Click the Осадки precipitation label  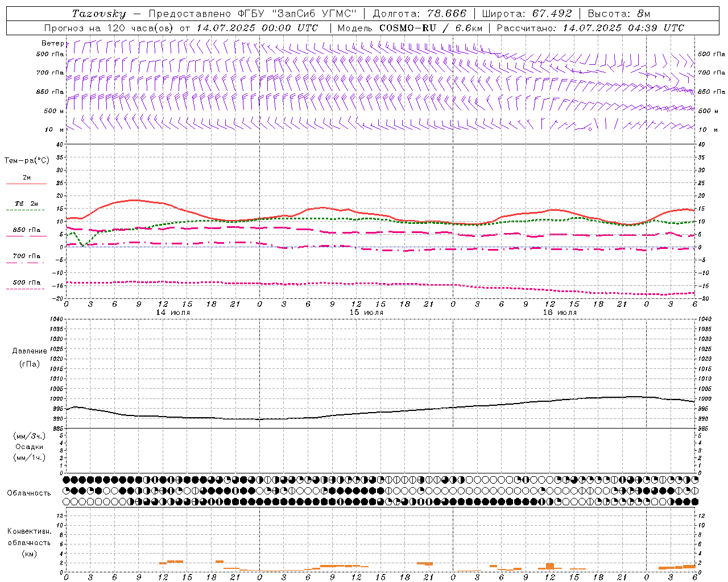click(x=30, y=447)
